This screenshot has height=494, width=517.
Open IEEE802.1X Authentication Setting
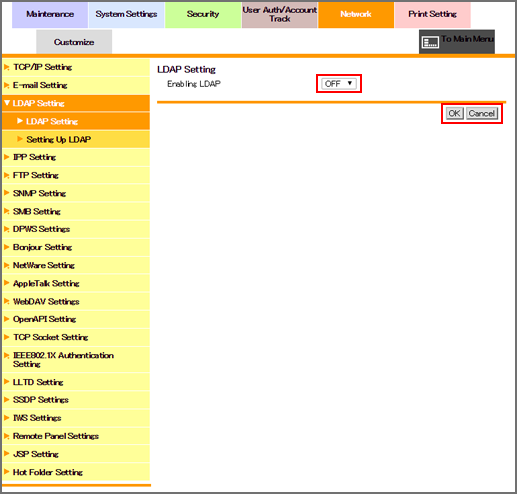[x=76, y=360]
